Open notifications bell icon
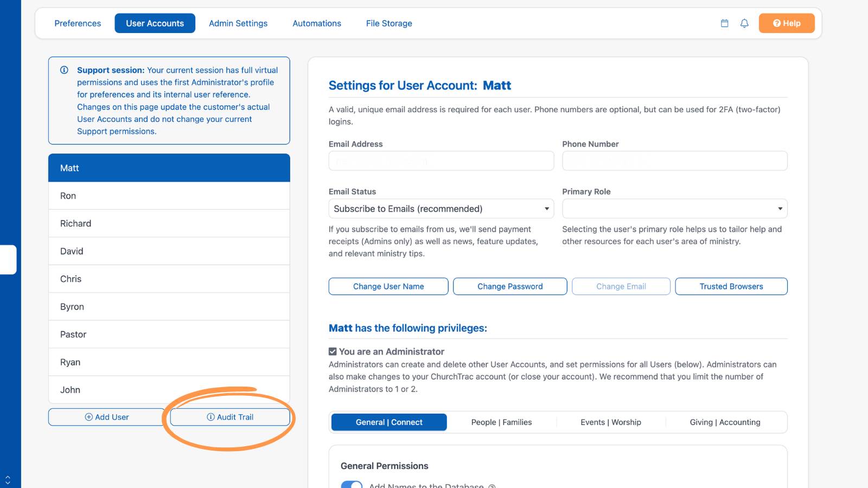This screenshot has height=488, width=868. 744,23
